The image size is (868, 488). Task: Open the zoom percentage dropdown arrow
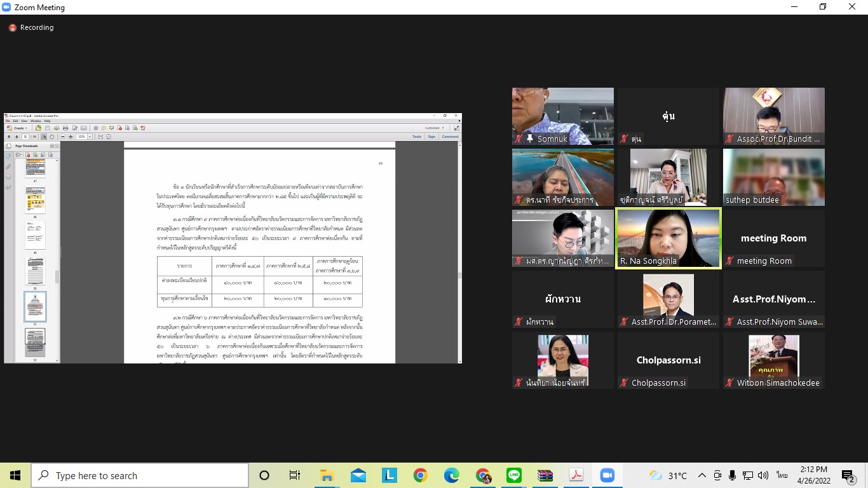[x=90, y=137]
